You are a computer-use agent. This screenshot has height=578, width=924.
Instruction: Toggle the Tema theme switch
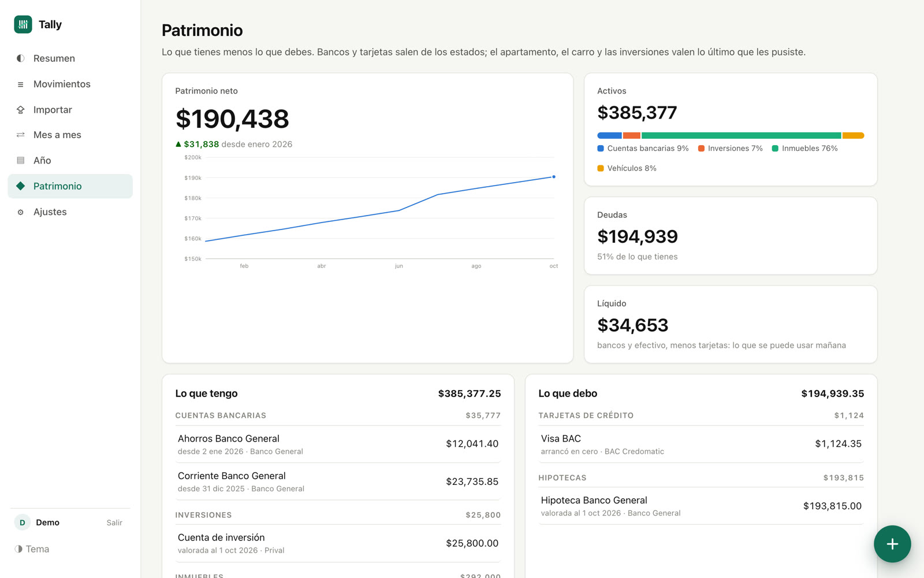(x=32, y=549)
